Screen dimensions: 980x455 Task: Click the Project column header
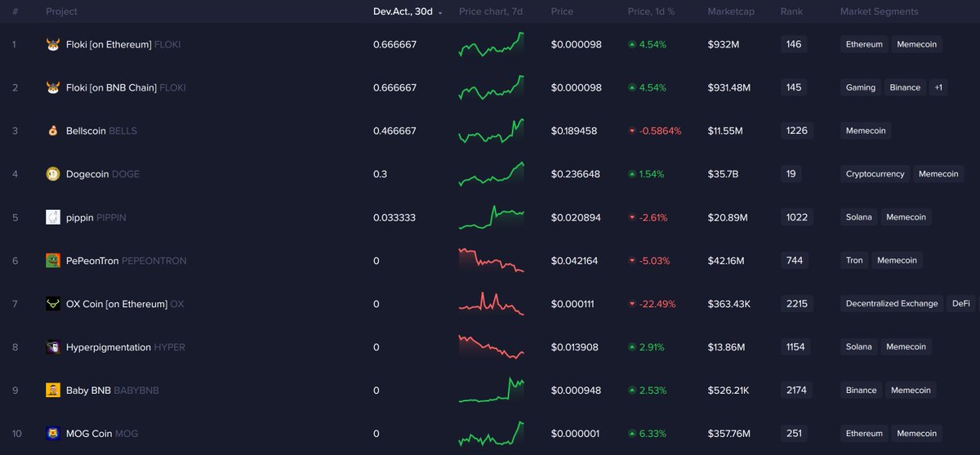point(62,11)
